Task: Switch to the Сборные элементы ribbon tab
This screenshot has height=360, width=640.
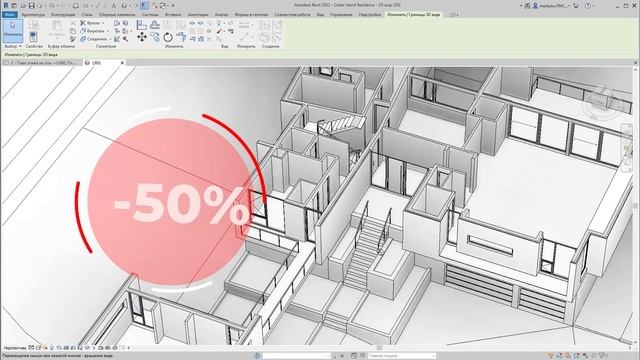Action: point(117,15)
